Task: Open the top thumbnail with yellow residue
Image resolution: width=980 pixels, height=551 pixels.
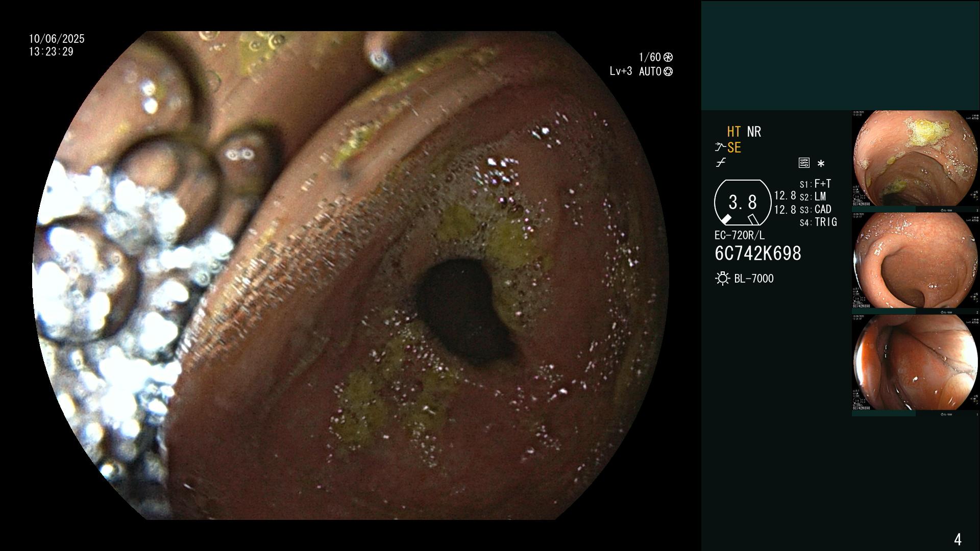Action: pyautogui.click(x=916, y=159)
